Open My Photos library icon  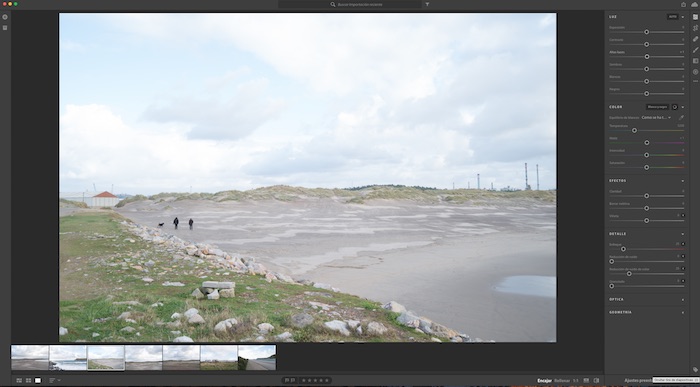pyautogui.click(x=5, y=28)
